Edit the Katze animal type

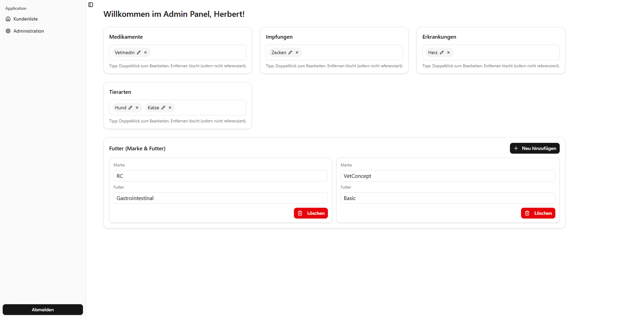click(163, 108)
